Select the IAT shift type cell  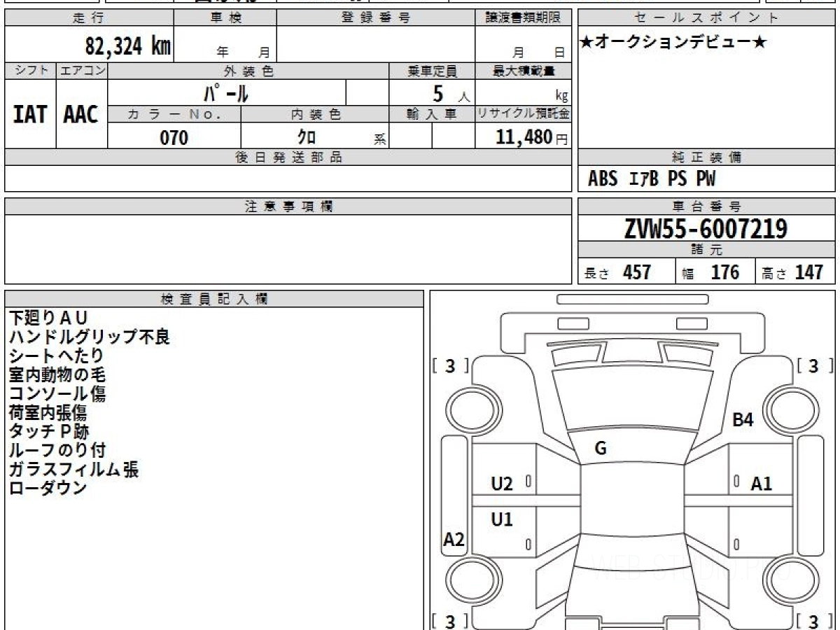(x=30, y=115)
